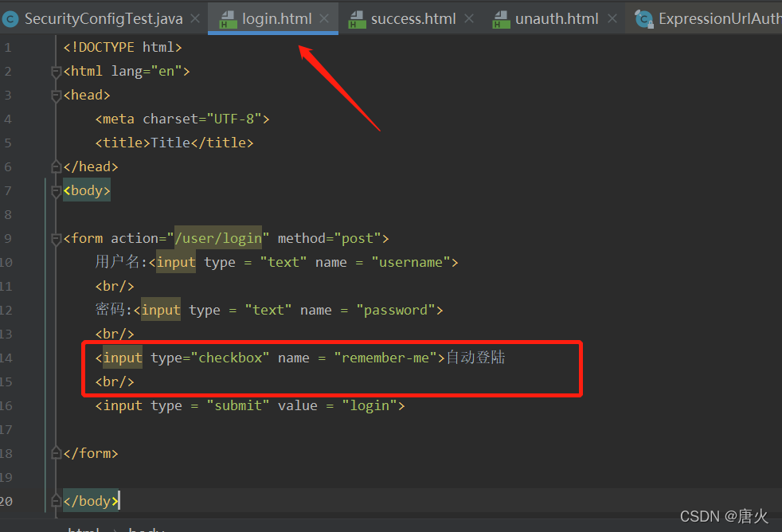This screenshot has width=782, height=532.
Task: Click line number 5 in the gutter
Action: 7,143
